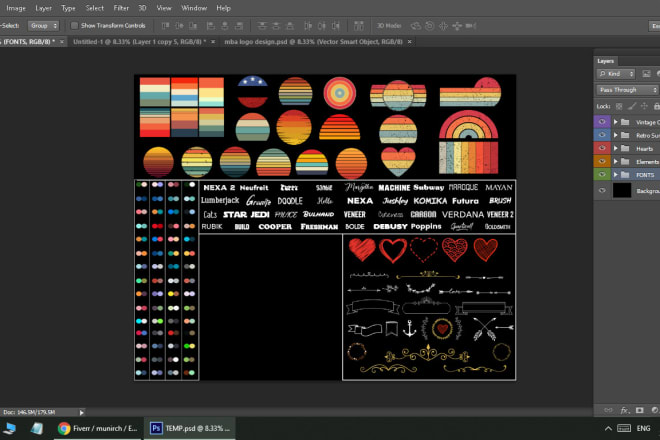Hide the FONTS layer group
The width and height of the screenshot is (660, 440).
point(602,174)
